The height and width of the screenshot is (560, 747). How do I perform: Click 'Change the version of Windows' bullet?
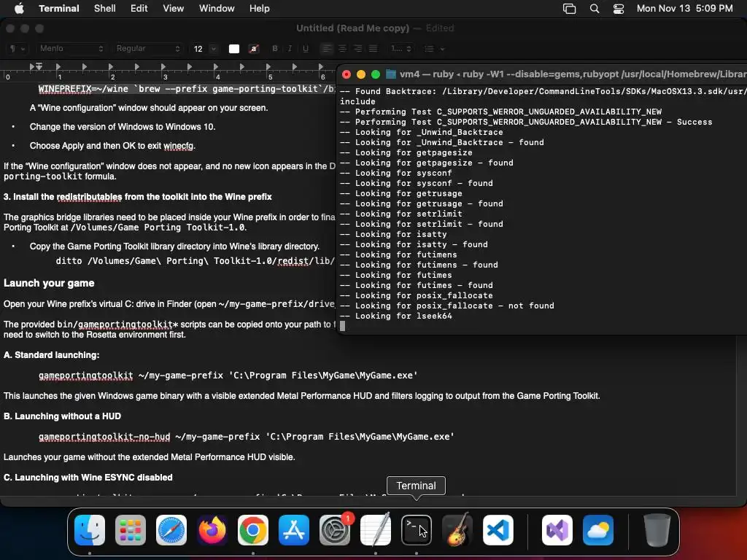(x=123, y=127)
